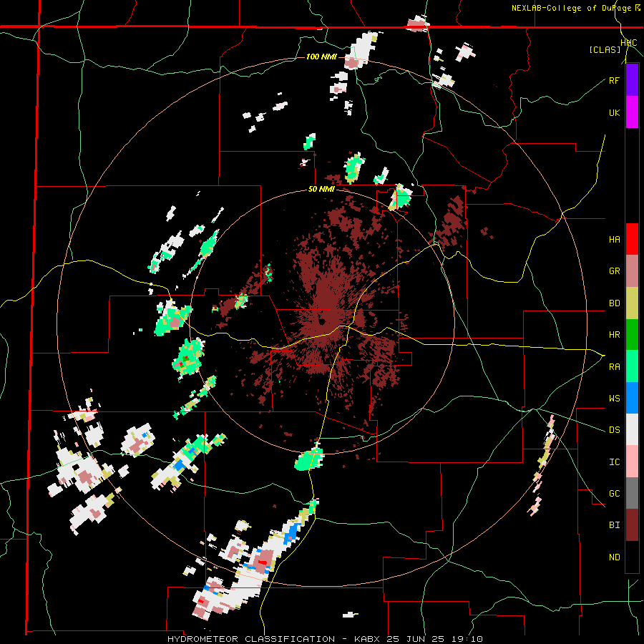The image size is (644, 644).
Task: Select the dusty pink GR legend swatch
Action: (632, 271)
